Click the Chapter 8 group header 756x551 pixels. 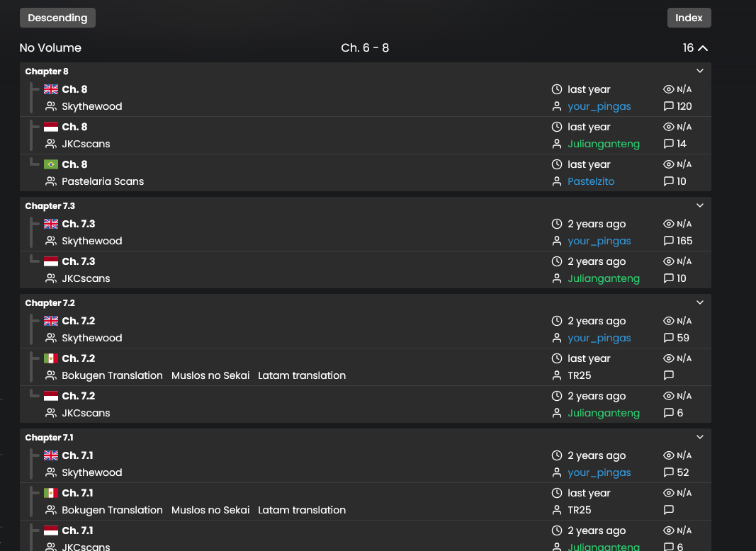47,72
